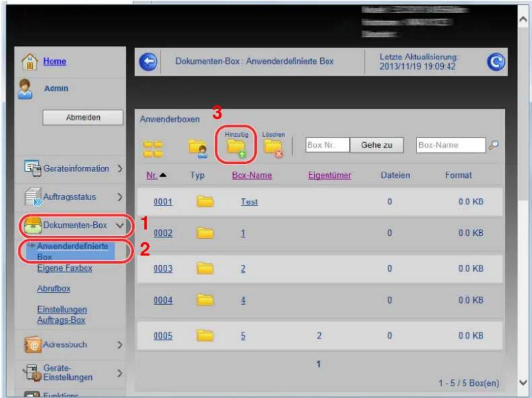This screenshot has width=532, height=398.
Task: Focus the Box Nr. input field
Action: click(327, 145)
